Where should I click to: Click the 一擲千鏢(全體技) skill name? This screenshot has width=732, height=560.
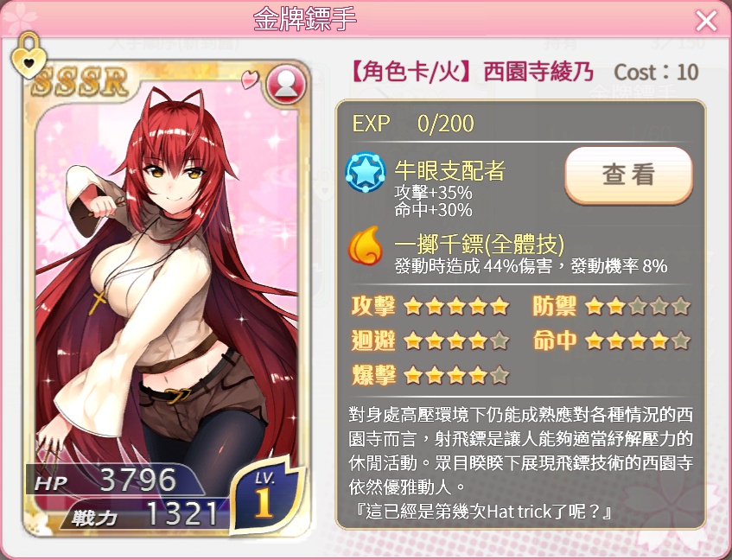pos(480,243)
